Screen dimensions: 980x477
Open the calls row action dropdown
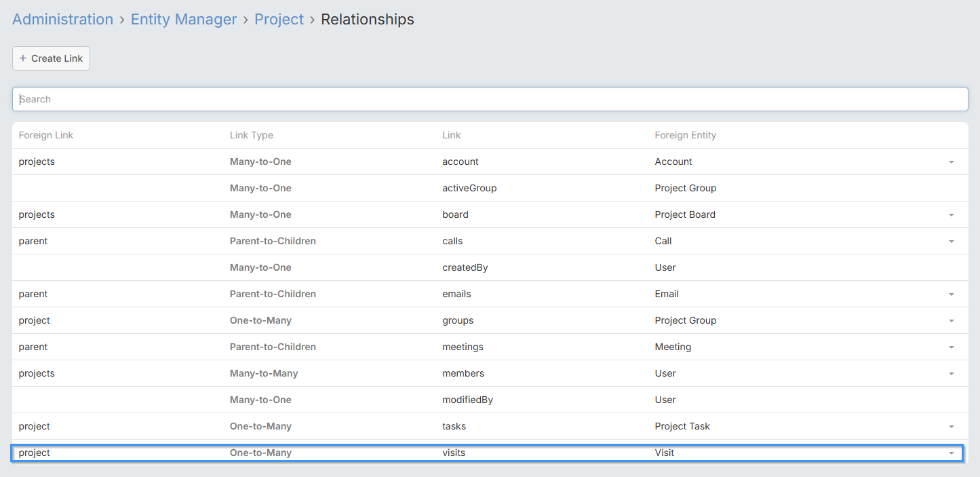point(951,242)
